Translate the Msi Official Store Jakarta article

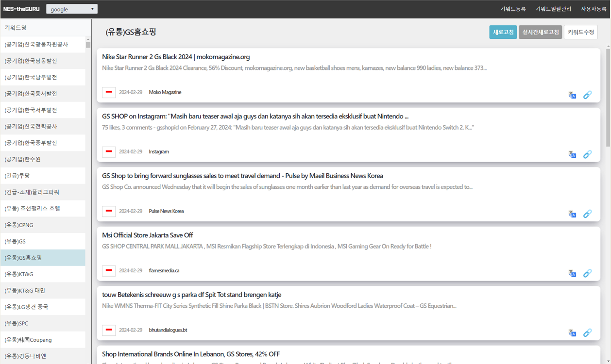(x=573, y=274)
